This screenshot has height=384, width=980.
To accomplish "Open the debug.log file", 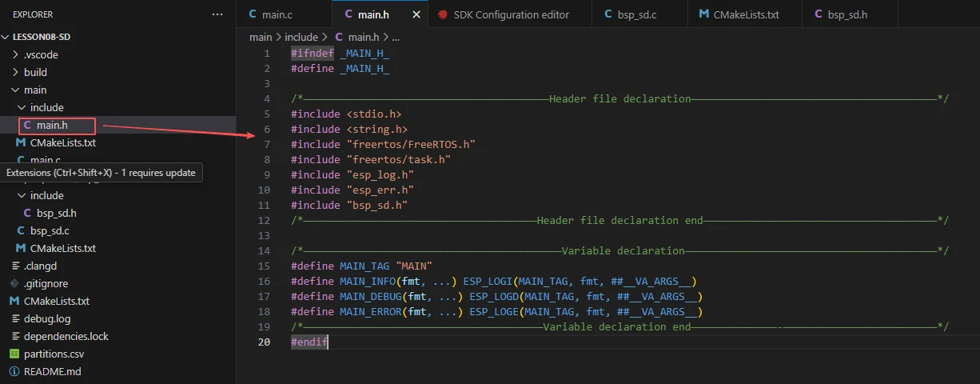I will pos(46,318).
